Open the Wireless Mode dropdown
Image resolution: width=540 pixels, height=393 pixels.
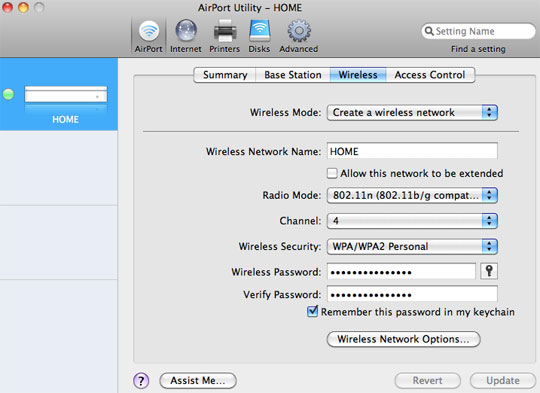pos(412,113)
